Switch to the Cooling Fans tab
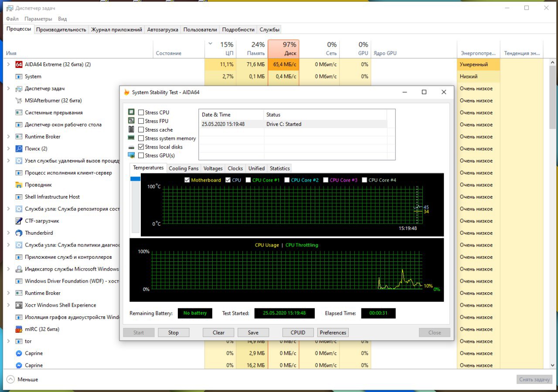The image size is (558, 392). point(184,169)
